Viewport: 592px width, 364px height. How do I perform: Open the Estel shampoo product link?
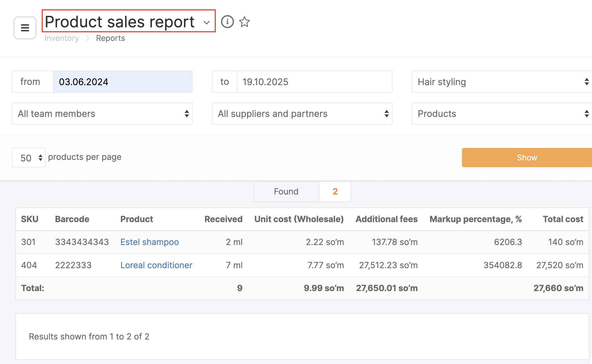tap(150, 242)
